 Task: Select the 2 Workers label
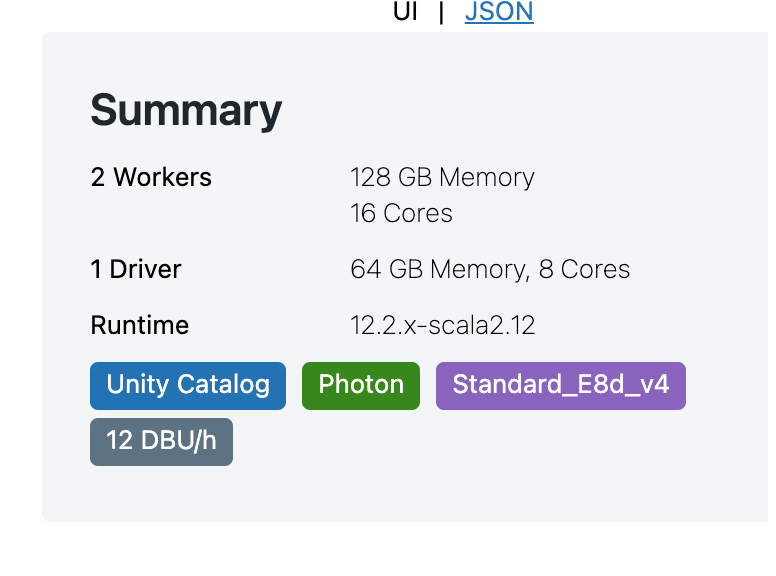pyautogui.click(x=151, y=178)
